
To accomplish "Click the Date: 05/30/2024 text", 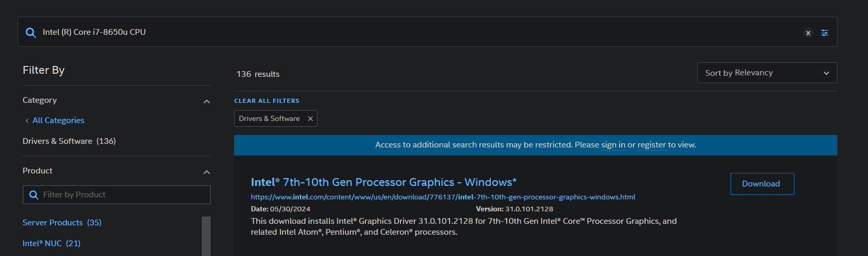I will [280, 209].
